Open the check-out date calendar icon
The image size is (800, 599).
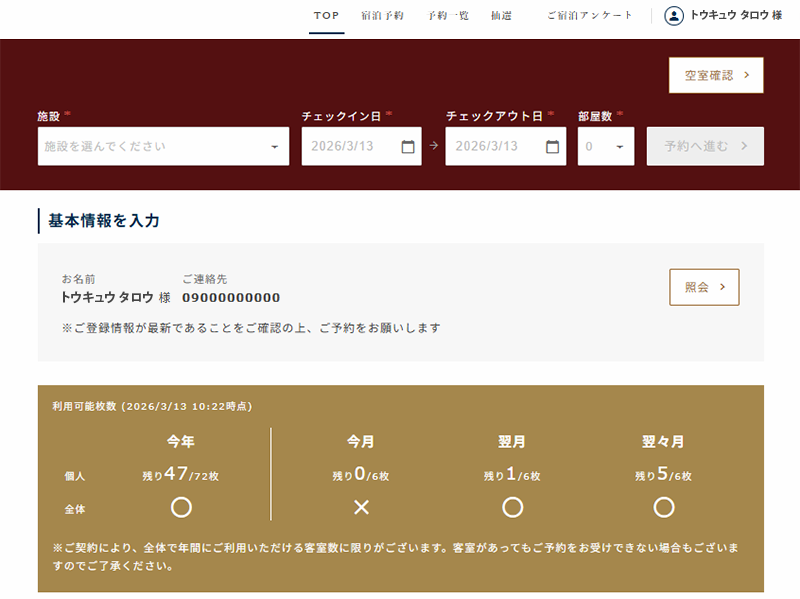[553, 147]
